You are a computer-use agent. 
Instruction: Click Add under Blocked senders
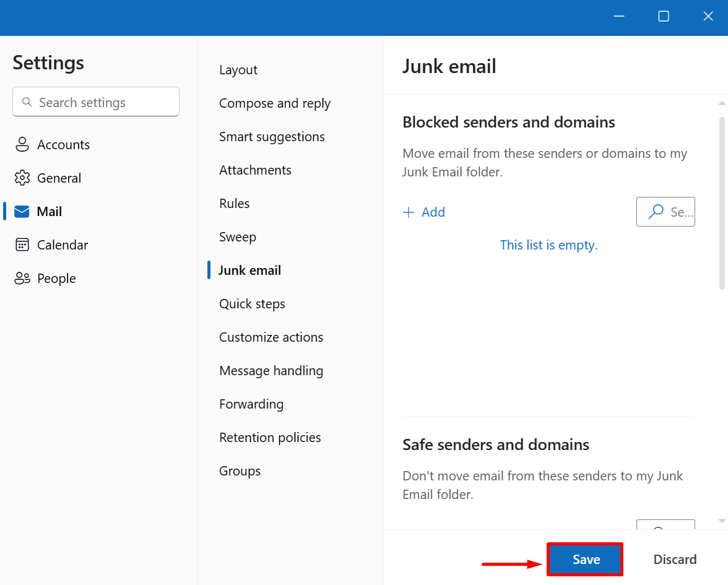pyautogui.click(x=423, y=212)
